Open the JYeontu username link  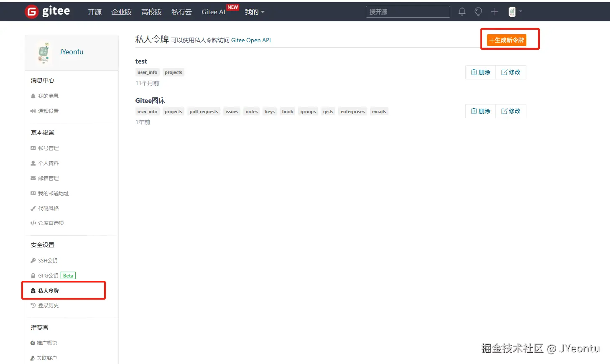click(x=71, y=52)
